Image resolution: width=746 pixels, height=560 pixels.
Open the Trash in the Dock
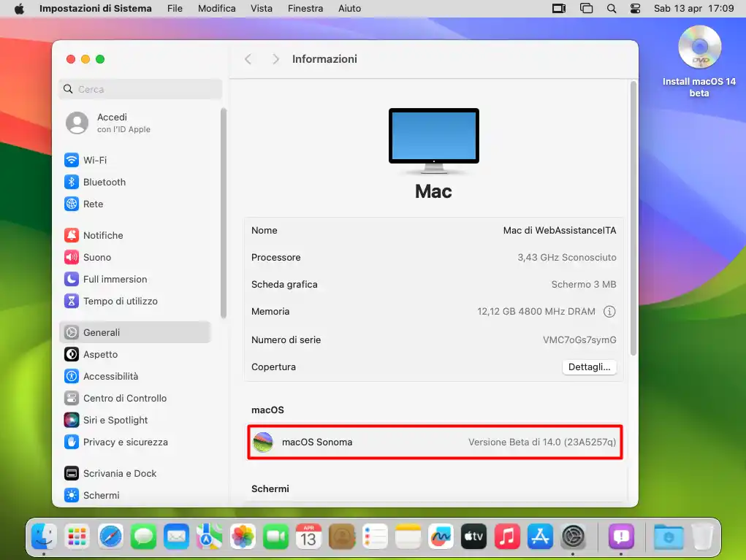[701, 537]
